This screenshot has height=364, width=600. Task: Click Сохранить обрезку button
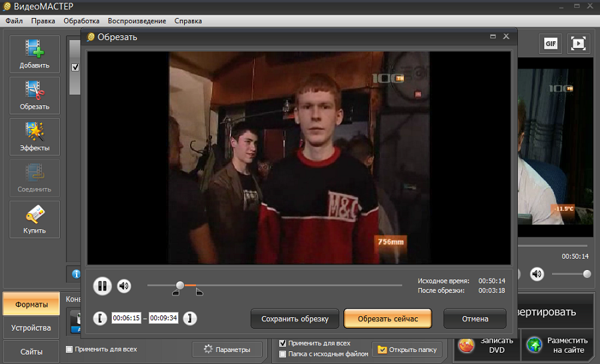[295, 319]
